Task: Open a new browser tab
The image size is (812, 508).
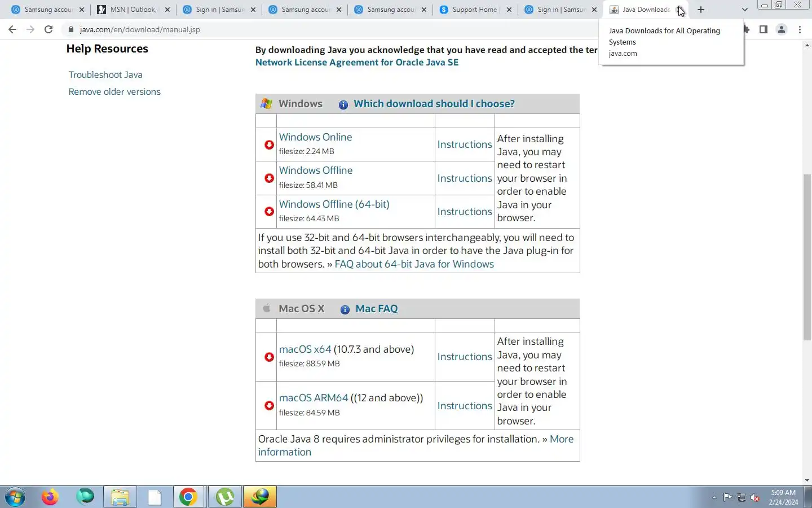Action: (701, 10)
